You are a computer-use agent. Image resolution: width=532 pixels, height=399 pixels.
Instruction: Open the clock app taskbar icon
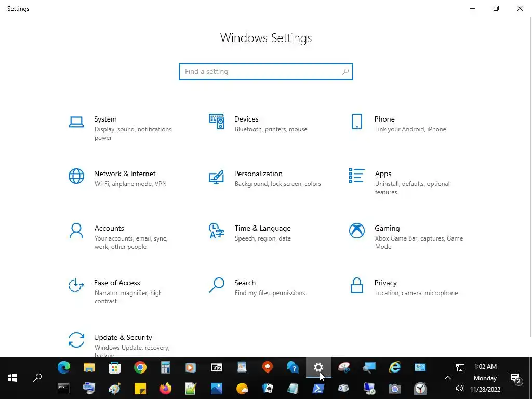pyautogui.click(x=420, y=389)
